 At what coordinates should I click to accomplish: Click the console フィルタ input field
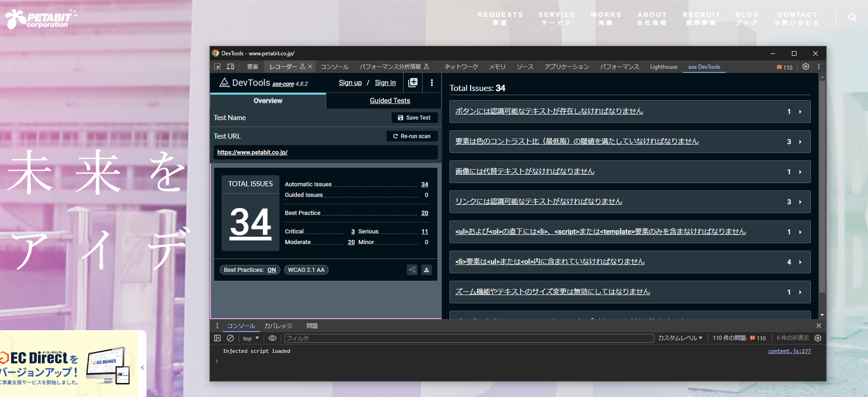pos(469,338)
